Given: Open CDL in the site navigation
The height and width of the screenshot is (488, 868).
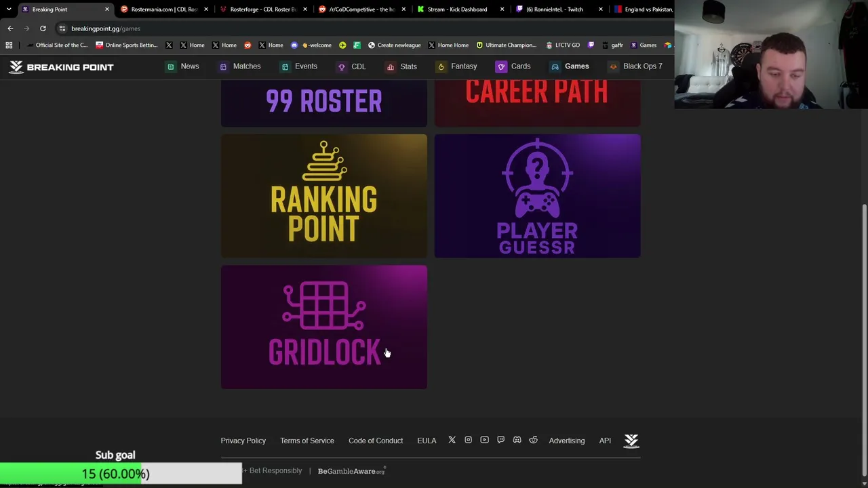Looking at the screenshot, I should [352, 66].
